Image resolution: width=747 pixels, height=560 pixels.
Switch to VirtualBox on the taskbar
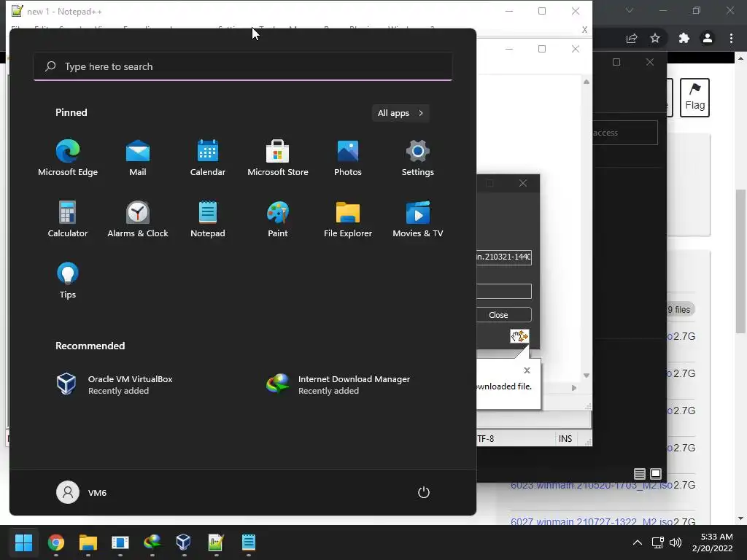pos(184,542)
